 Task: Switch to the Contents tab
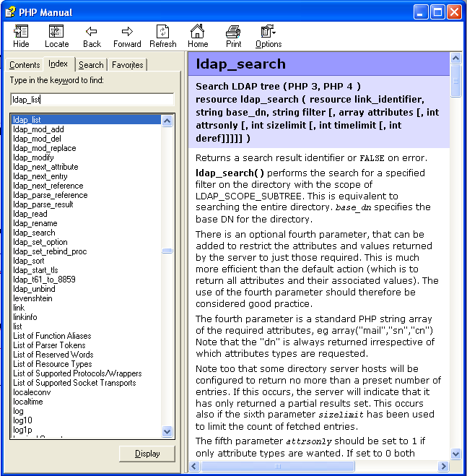pos(25,65)
